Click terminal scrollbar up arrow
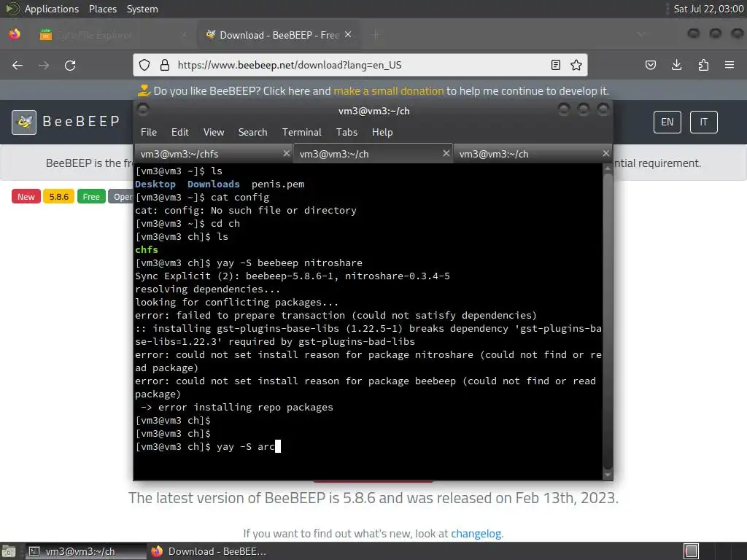 (608, 168)
